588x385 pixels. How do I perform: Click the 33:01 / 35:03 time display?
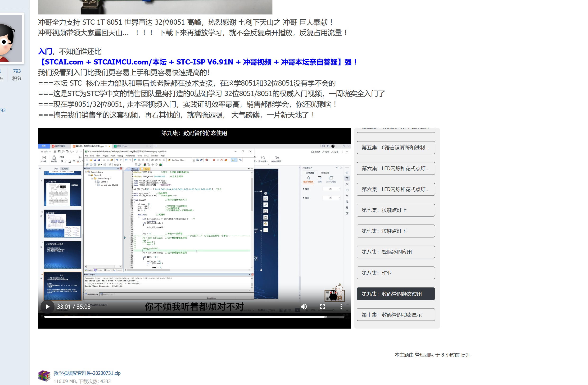pos(74,307)
